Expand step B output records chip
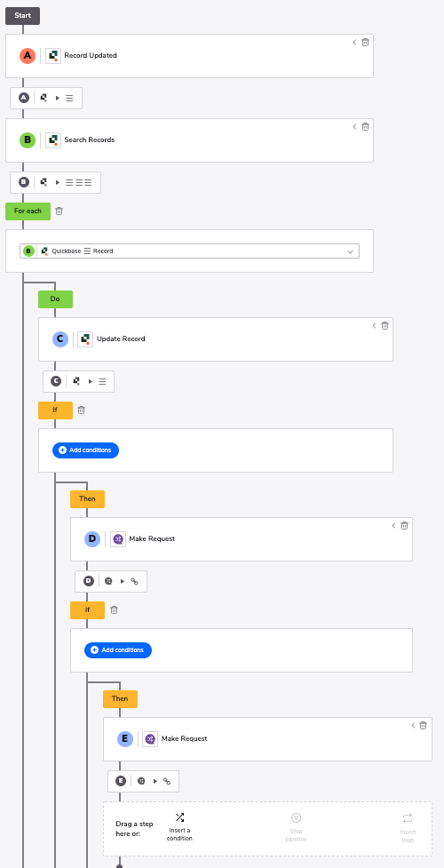Image resolution: width=444 pixels, height=868 pixels. coord(56,182)
